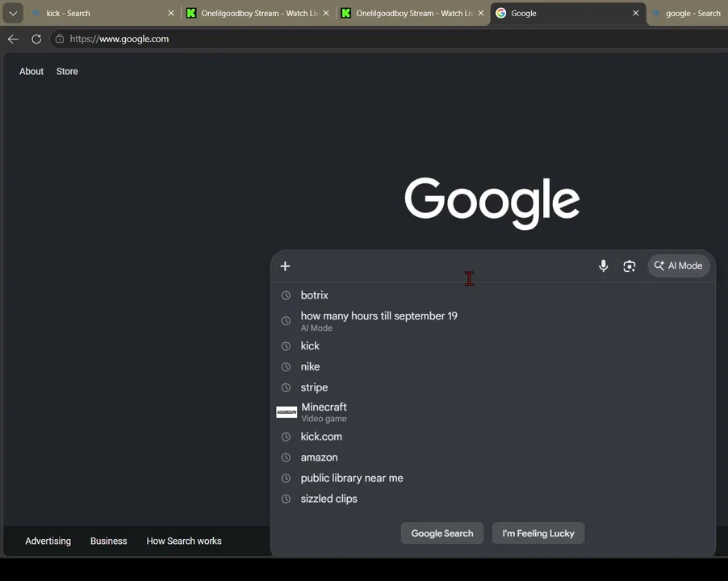Open AI Mode button
This screenshot has height=581, width=728.
(x=678, y=266)
